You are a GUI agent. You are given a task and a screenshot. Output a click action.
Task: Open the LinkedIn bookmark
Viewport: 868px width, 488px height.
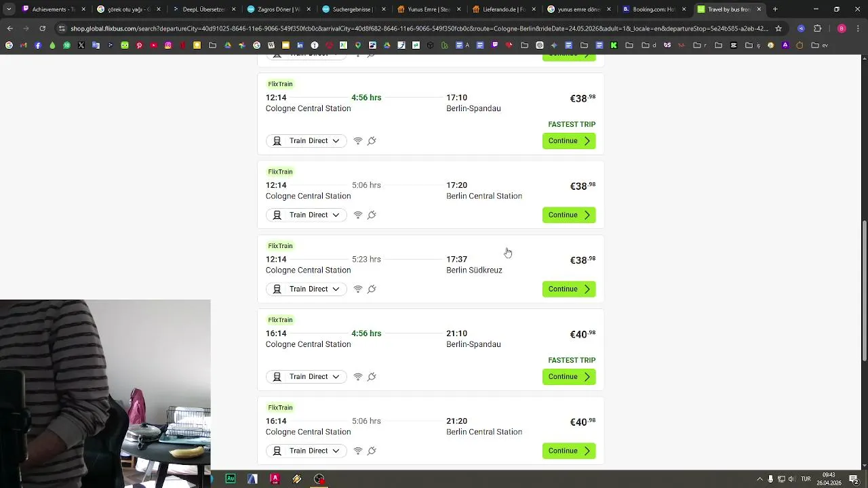(300, 45)
